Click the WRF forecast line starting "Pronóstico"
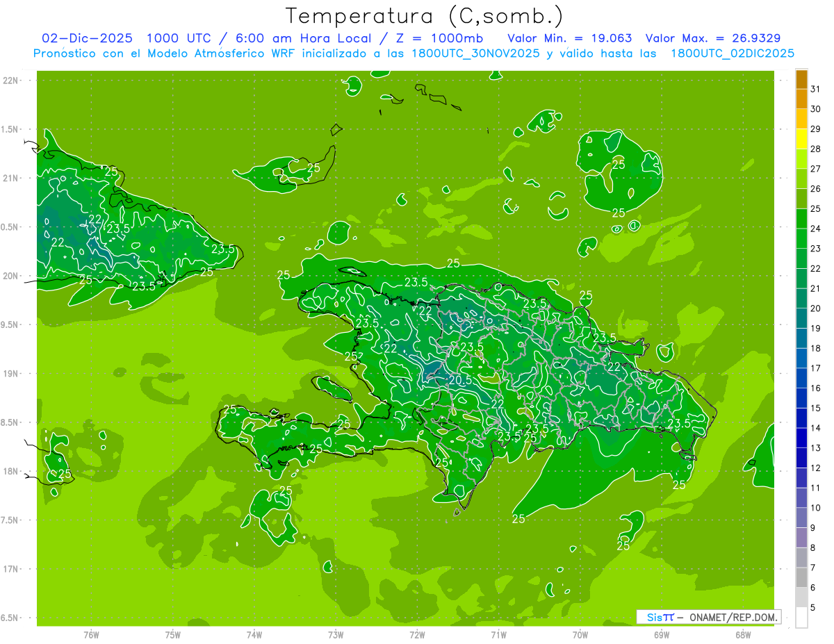834x644 pixels. click(414, 53)
